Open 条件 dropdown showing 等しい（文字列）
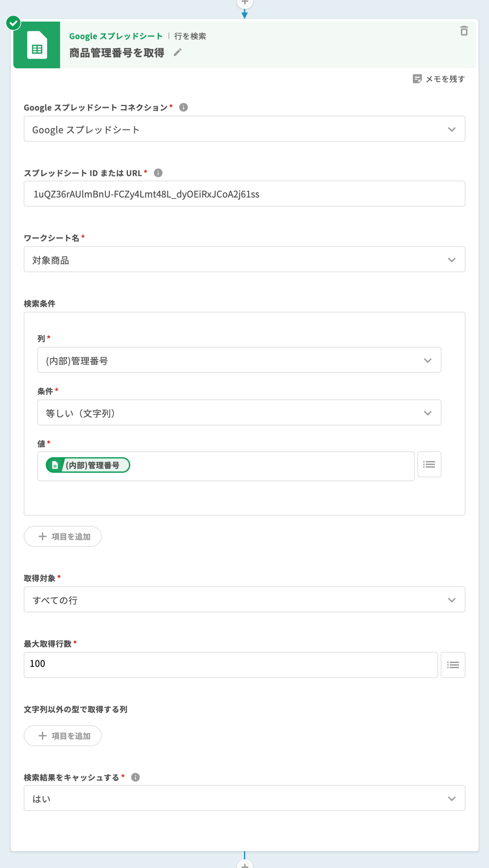This screenshot has width=489, height=868. [239, 413]
